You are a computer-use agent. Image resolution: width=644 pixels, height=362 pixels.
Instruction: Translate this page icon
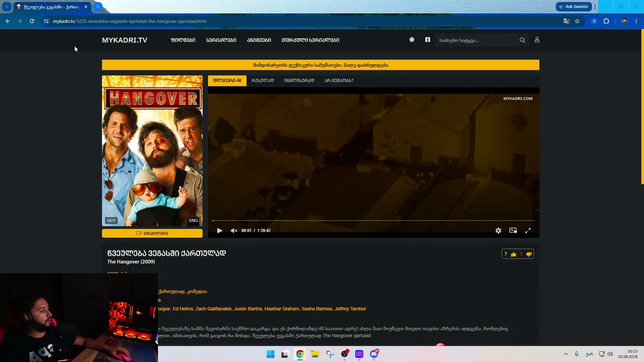[x=567, y=21]
